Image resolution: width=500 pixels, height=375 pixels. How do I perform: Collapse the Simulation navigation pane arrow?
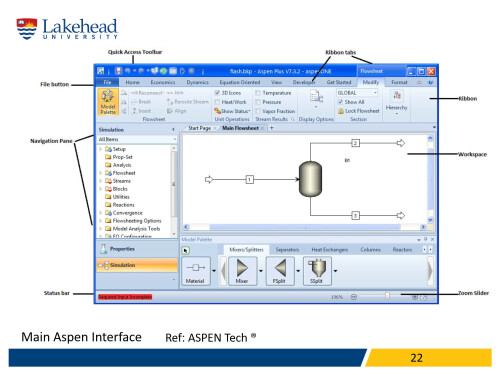(173, 129)
